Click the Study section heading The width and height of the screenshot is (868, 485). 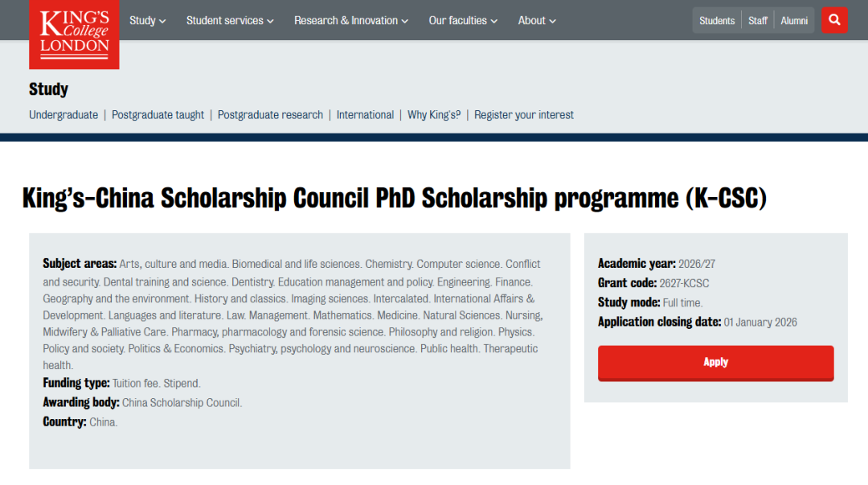pyautogui.click(x=48, y=89)
